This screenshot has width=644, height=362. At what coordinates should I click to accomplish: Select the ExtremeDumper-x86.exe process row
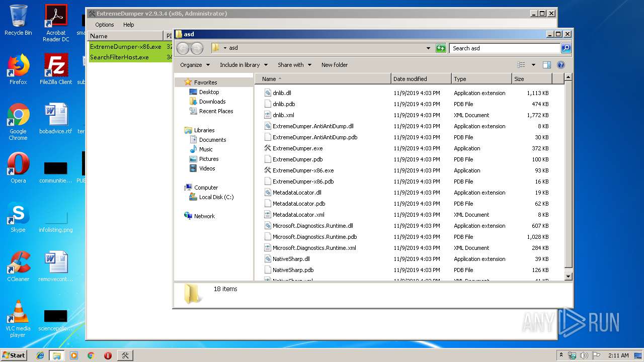(x=130, y=47)
